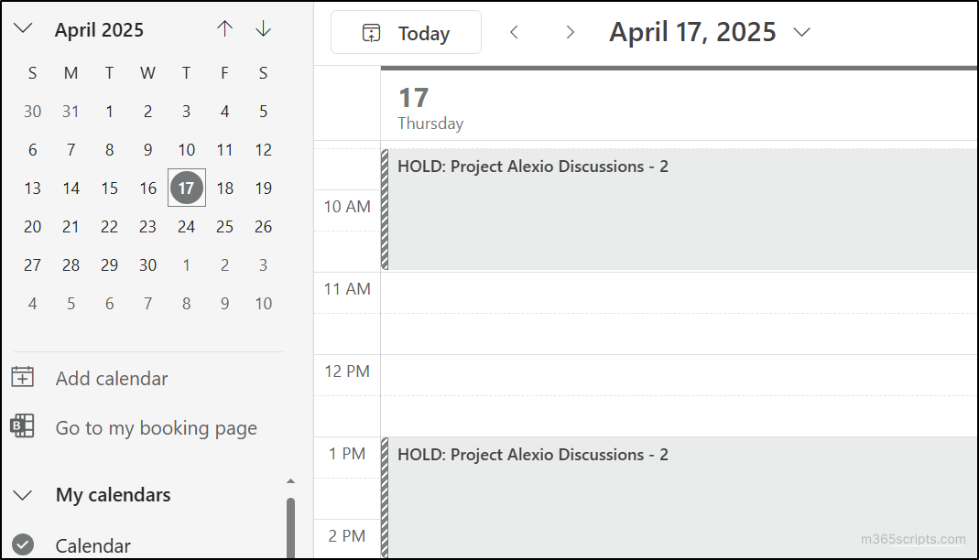Select the April 2025 month label

[99, 29]
